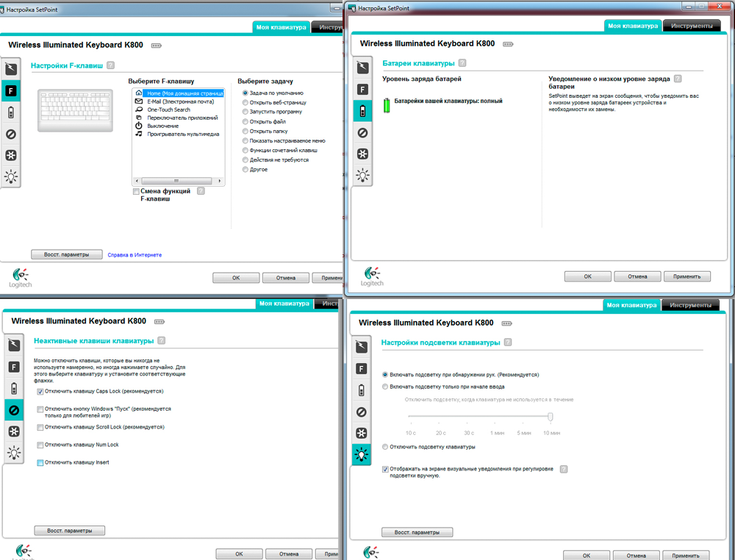Open the snowflake icon in the battery window sidebar
The image size is (735, 560).
point(362,154)
